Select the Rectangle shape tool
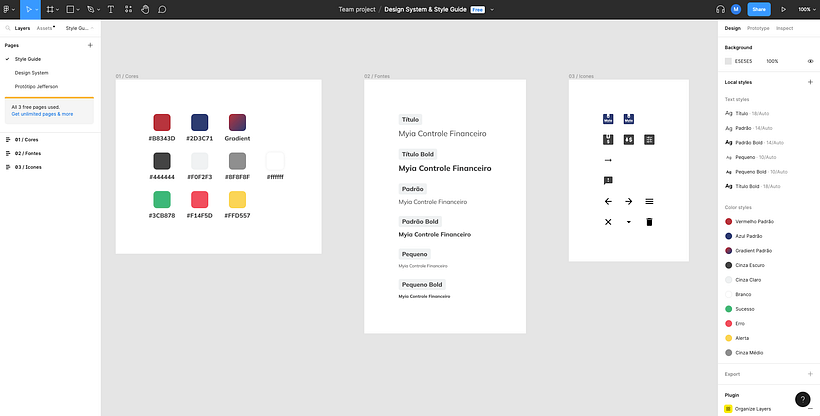 tap(70, 9)
